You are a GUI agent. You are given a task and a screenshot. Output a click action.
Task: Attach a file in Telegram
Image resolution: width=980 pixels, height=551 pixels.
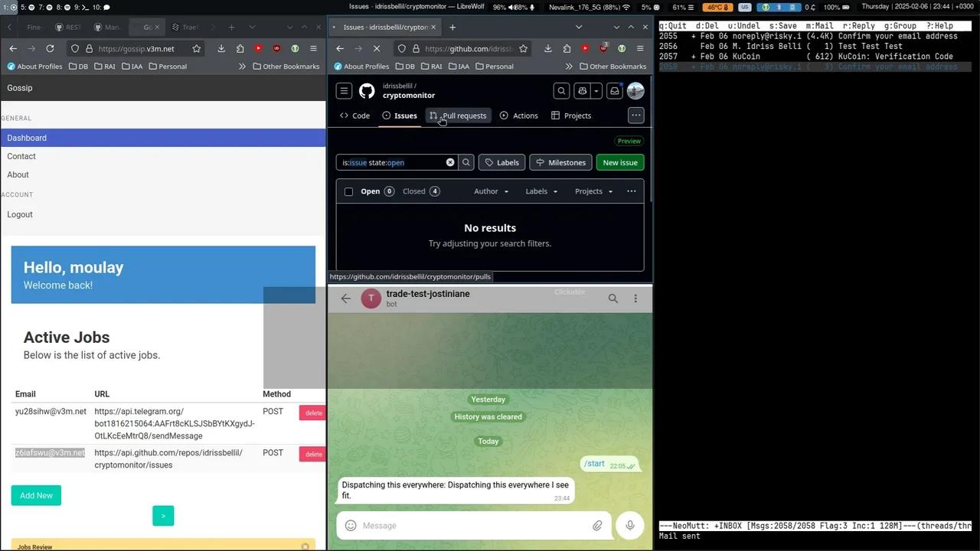597,526
